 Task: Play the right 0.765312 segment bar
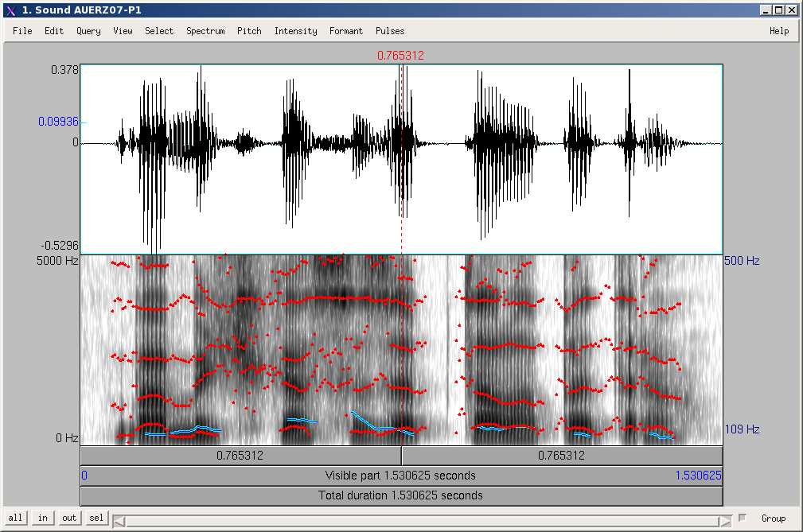pyautogui.click(x=563, y=456)
